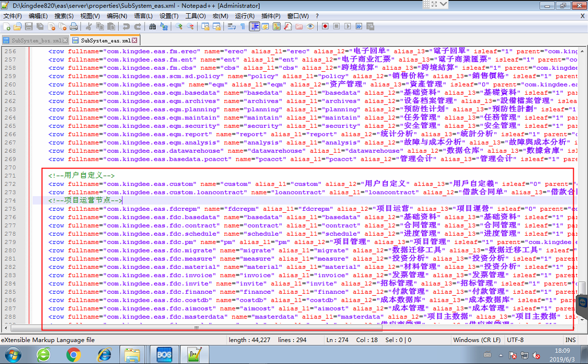Click the Redo arrow icon
588x364 pixels.
tap(137, 26)
